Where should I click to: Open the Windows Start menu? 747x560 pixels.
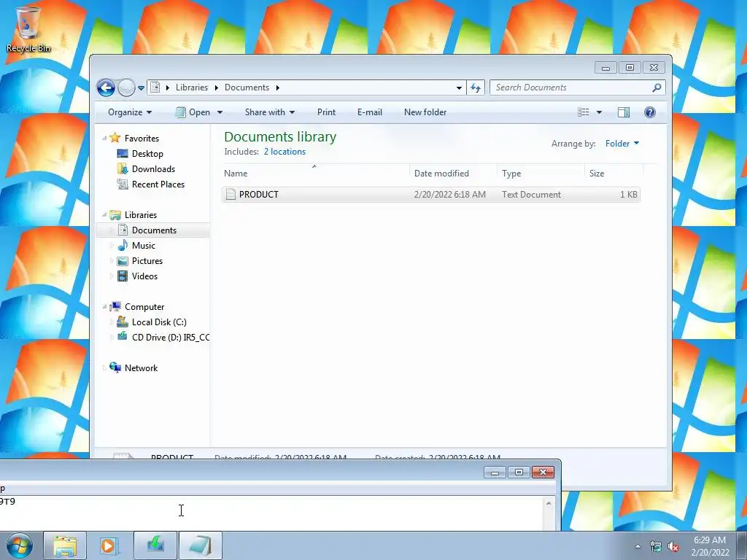(20, 545)
